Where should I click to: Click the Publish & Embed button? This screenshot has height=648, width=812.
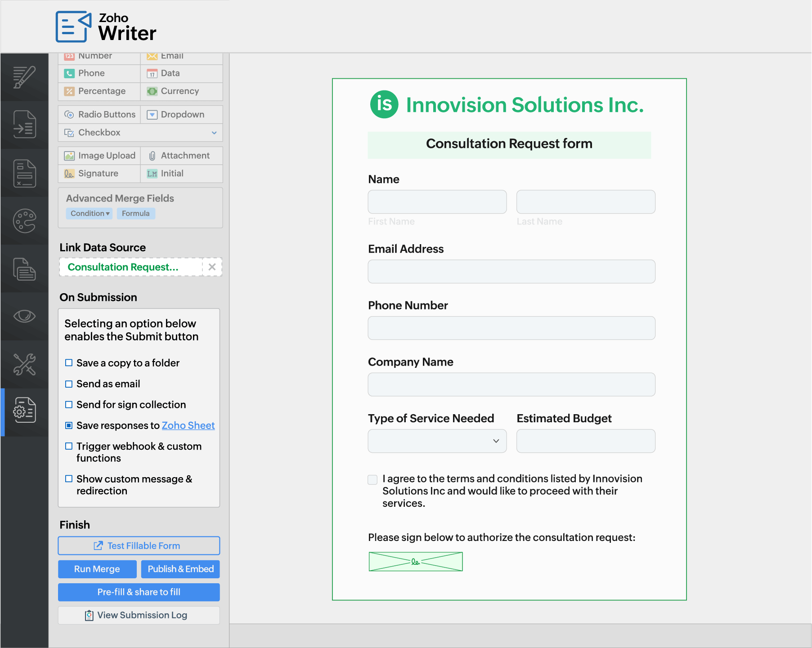tap(180, 569)
